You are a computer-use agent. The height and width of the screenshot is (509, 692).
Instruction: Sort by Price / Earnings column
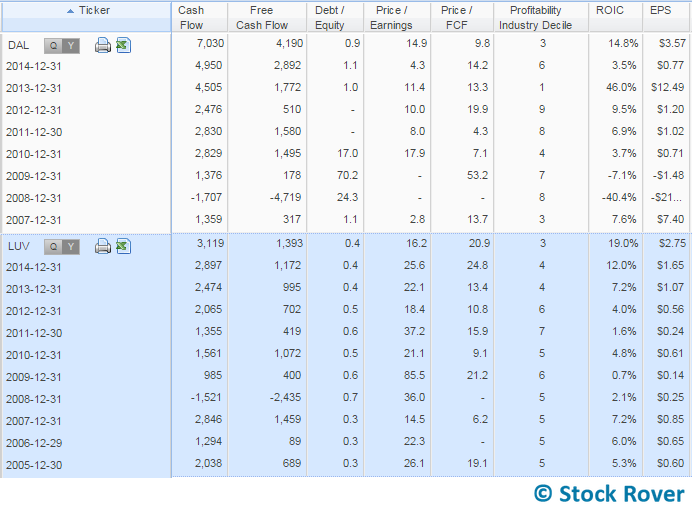point(397,17)
